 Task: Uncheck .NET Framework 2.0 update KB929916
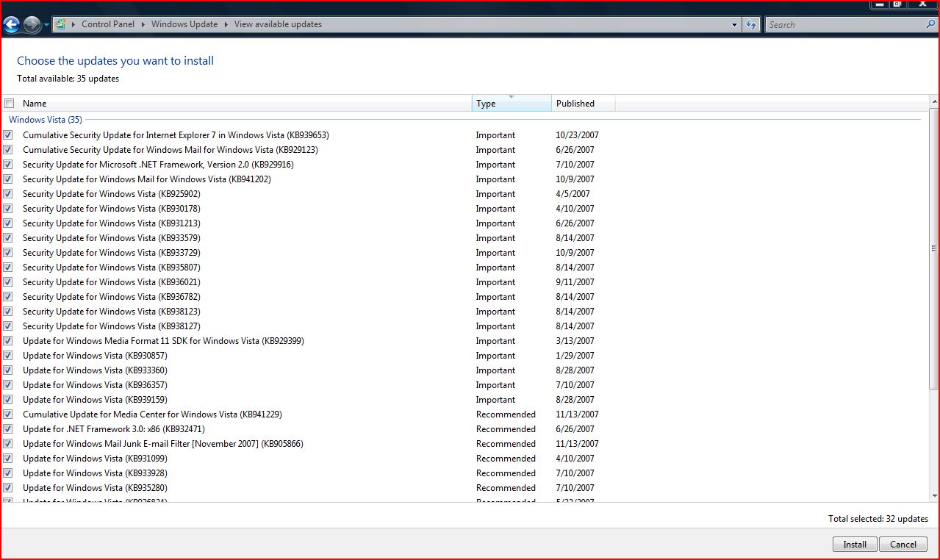pos(8,165)
